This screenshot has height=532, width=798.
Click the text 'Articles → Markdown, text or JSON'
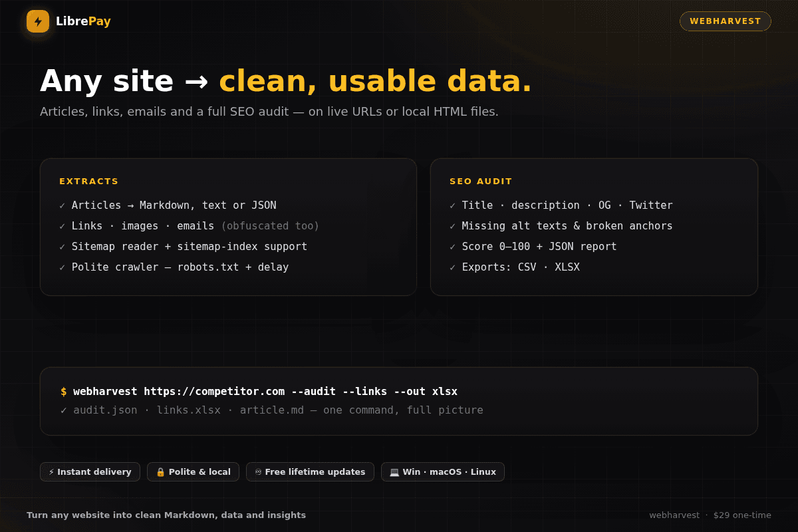(174, 205)
